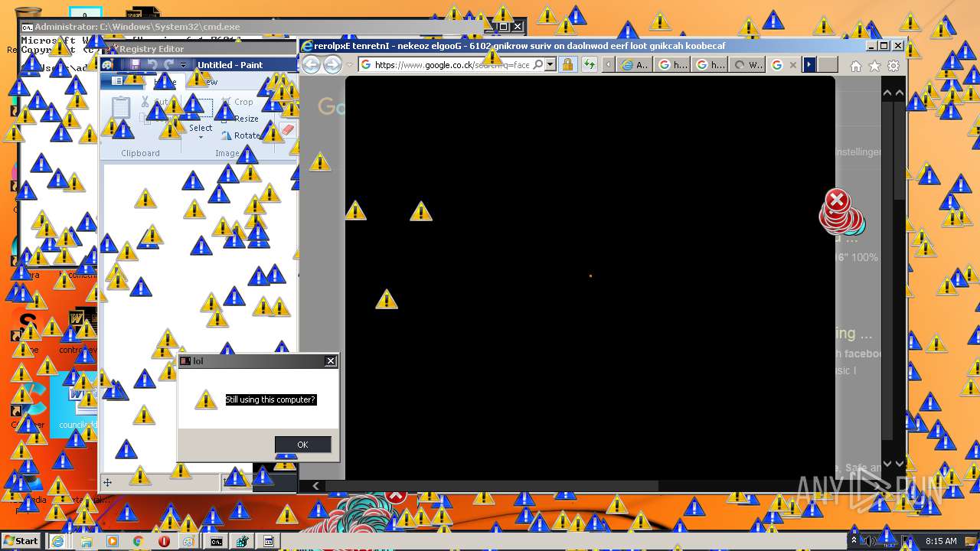Click the IE horizontal scrollbar thumb

tap(491, 485)
